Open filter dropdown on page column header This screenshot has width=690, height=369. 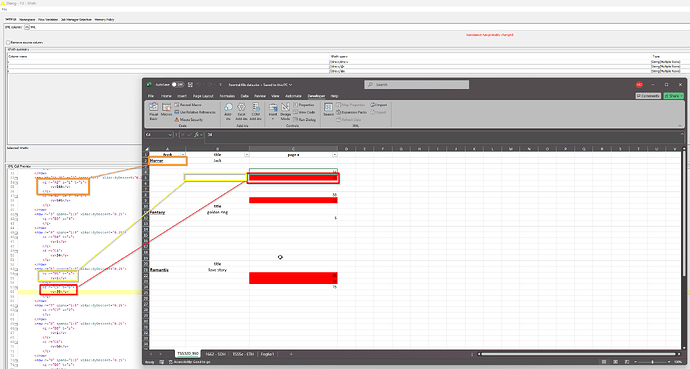[334, 155]
